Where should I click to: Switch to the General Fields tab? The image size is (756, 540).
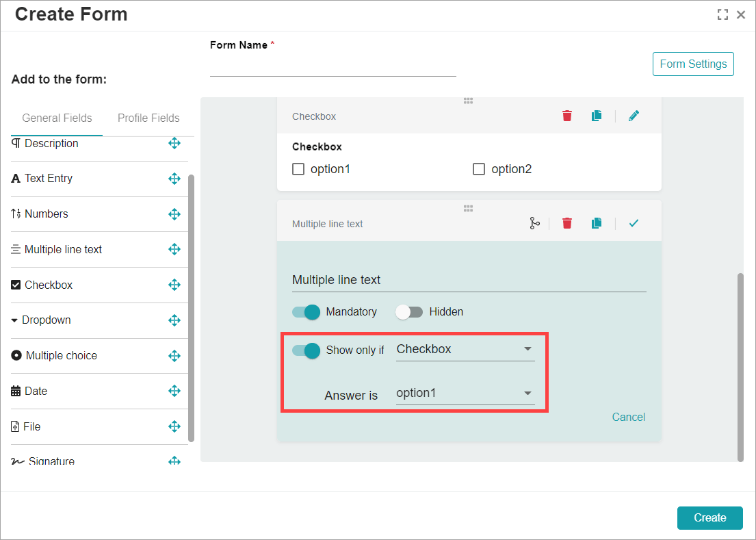pyautogui.click(x=57, y=118)
